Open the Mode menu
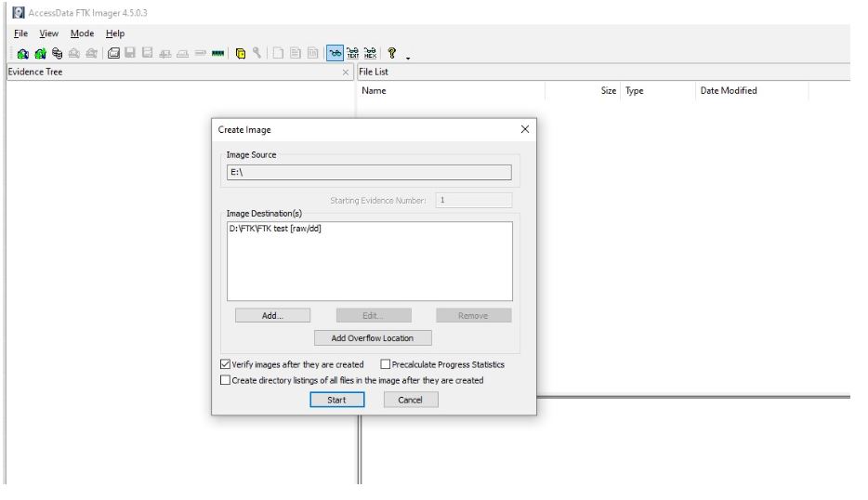 click(x=82, y=33)
